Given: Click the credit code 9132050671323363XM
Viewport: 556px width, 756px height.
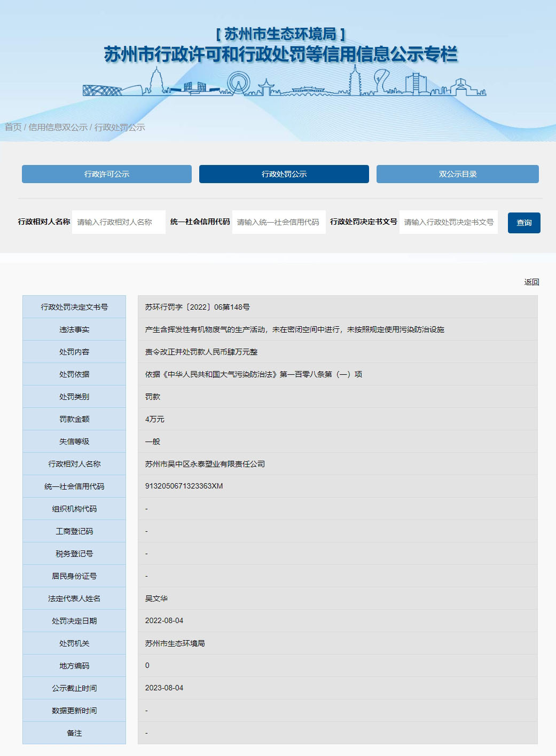Looking at the screenshot, I should point(184,486).
